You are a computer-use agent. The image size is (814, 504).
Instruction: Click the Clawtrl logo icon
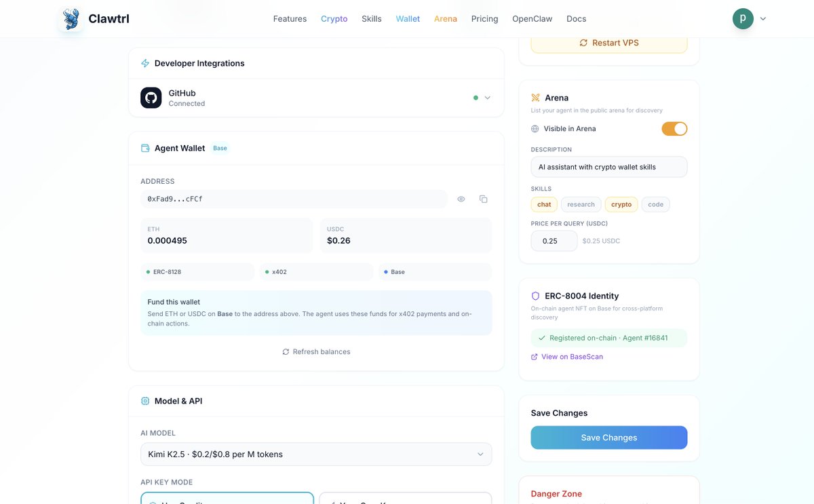pyautogui.click(x=71, y=19)
